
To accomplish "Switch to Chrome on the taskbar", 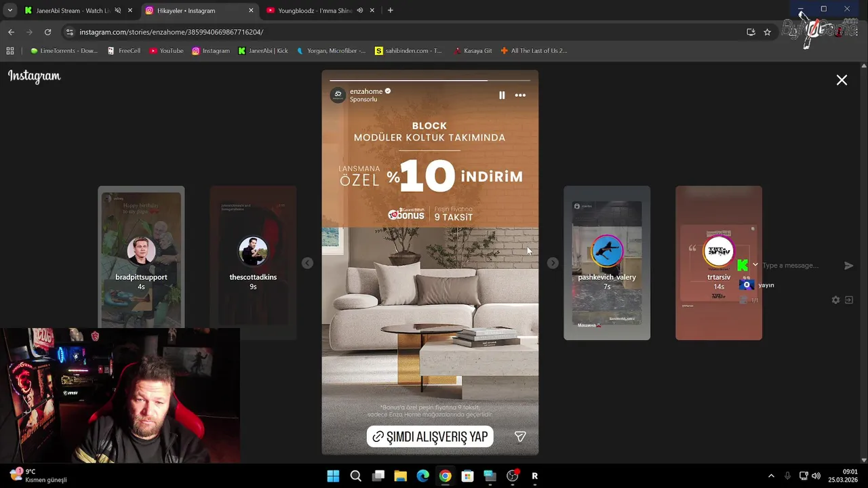I will 445,476.
